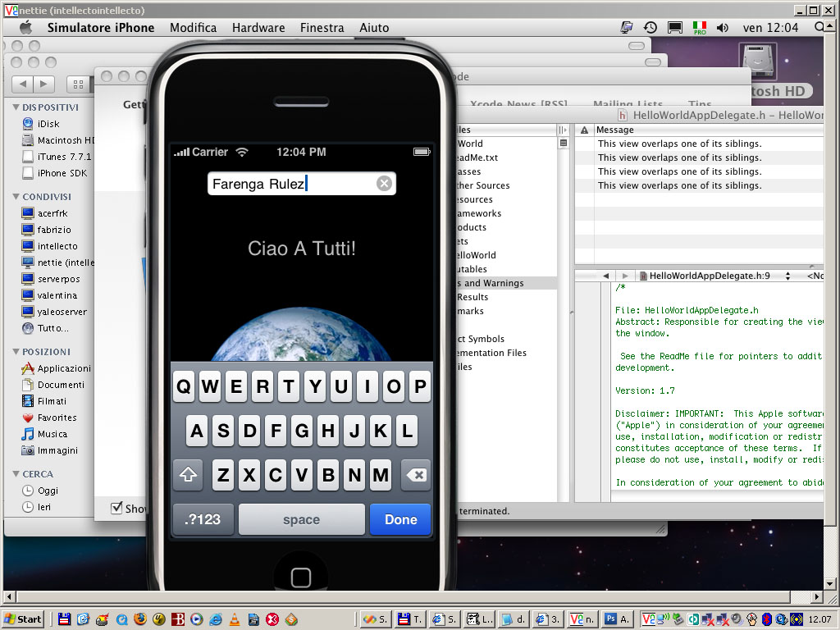The width and height of the screenshot is (840, 630).
Task: Click Finder back navigation arrow
Action: (x=22, y=84)
